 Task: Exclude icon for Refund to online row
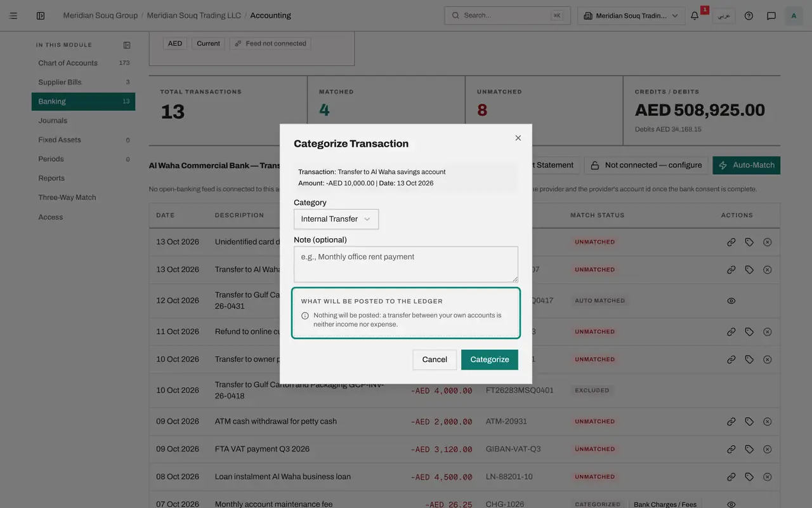point(768,331)
